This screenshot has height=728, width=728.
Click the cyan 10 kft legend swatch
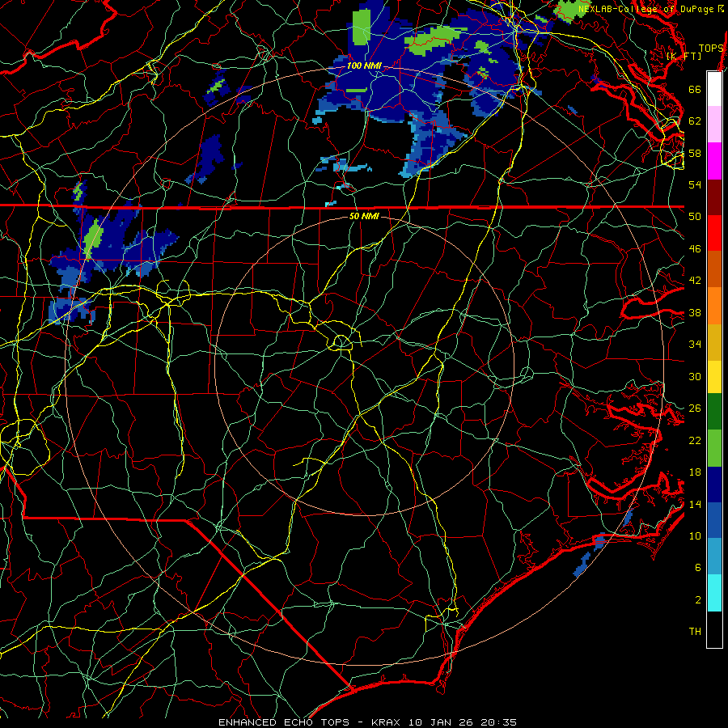coord(714,593)
